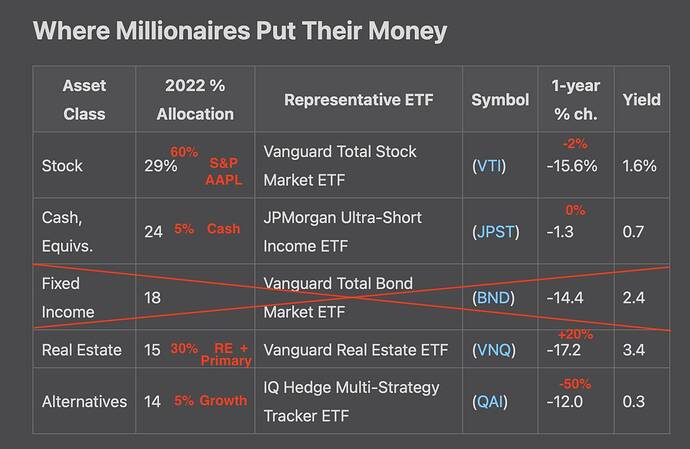Viewport: 690px width, 449px height.
Task: Click the page title Where Millionaires Put Their Money
Action: click(x=240, y=31)
